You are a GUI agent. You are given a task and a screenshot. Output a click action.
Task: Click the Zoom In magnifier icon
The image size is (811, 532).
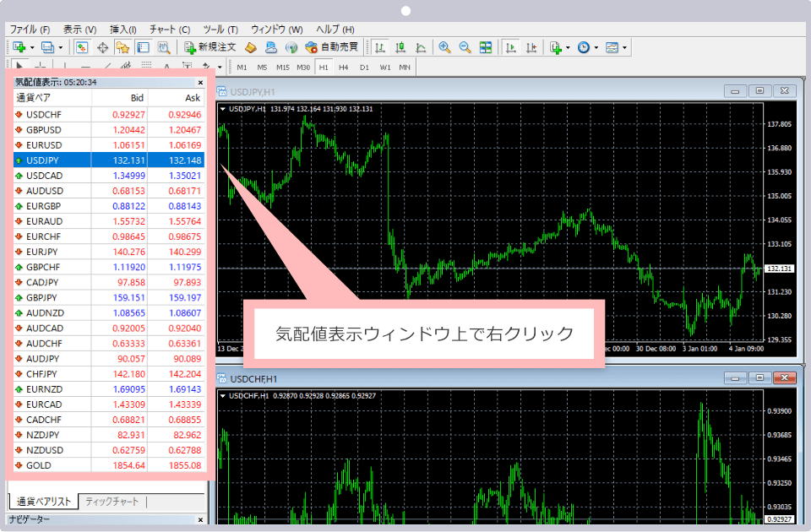444,47
